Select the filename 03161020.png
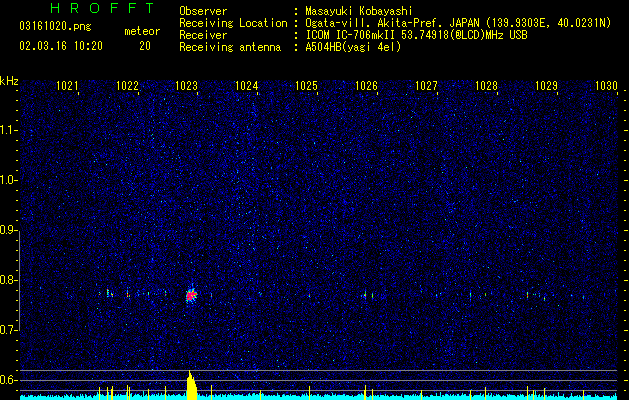 [55, 27]
